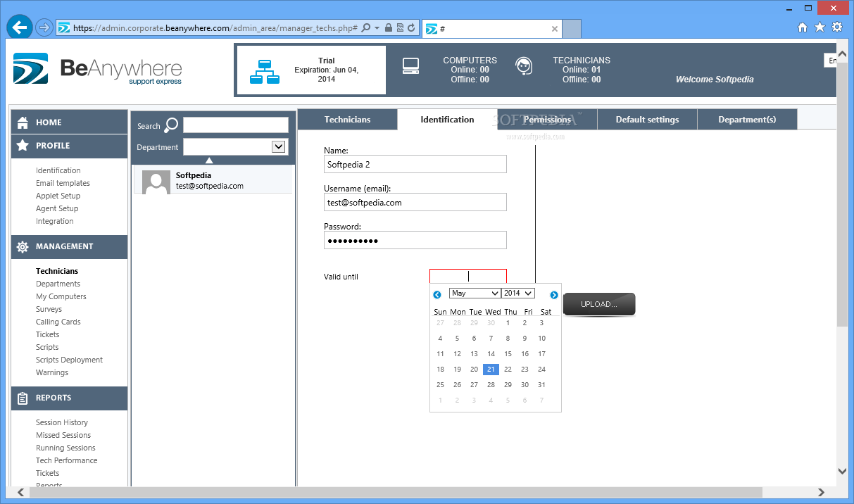Open the address bar URL dropdown arrow
The image size is (854, 504).
tap(377, 28)
